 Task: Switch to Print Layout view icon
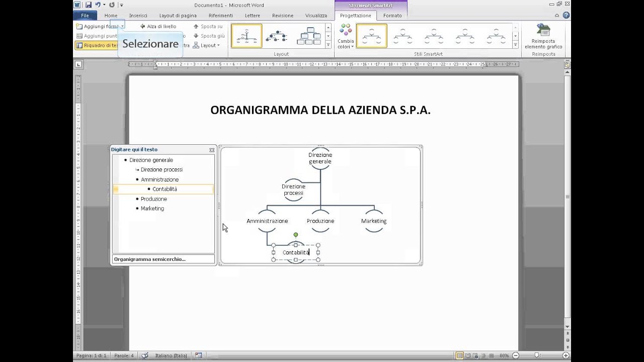tap(459, 355)
